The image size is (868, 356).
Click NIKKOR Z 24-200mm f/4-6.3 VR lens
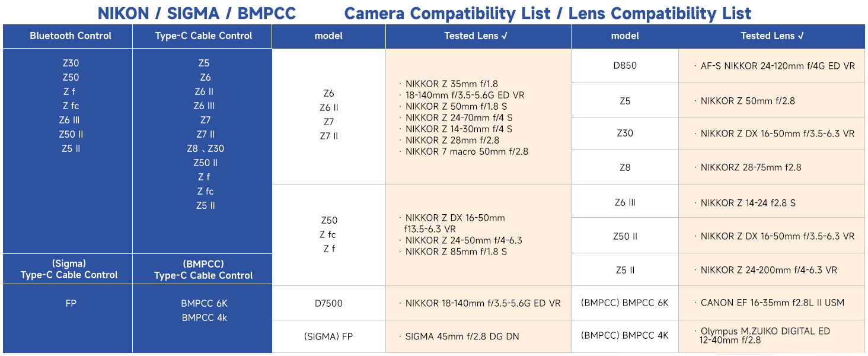pyautogui.click(x=768, y=270)
